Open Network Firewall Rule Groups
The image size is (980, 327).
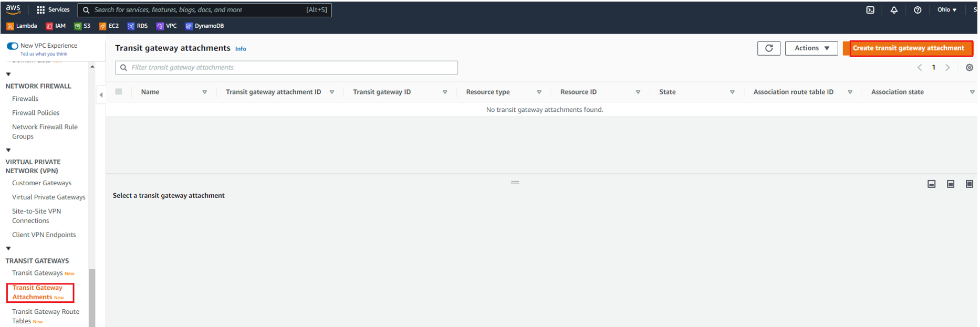click(x=45, y=132)
